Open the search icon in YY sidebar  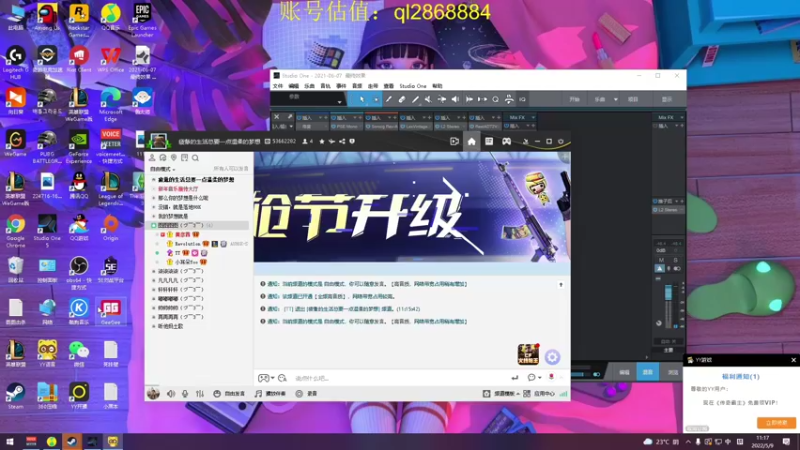pyautogui.click(x=195, y=158)
